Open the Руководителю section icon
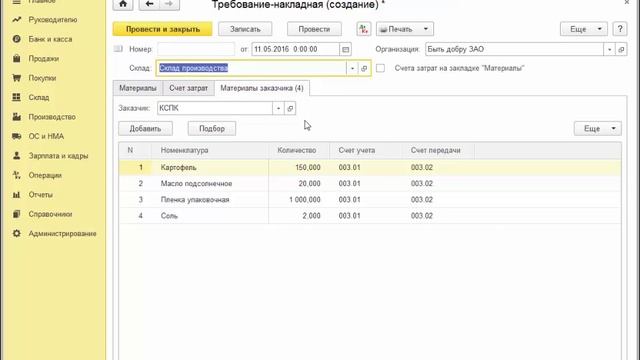Image resolution: width=640 pixels, height=360 pixels. click(16, 20)
